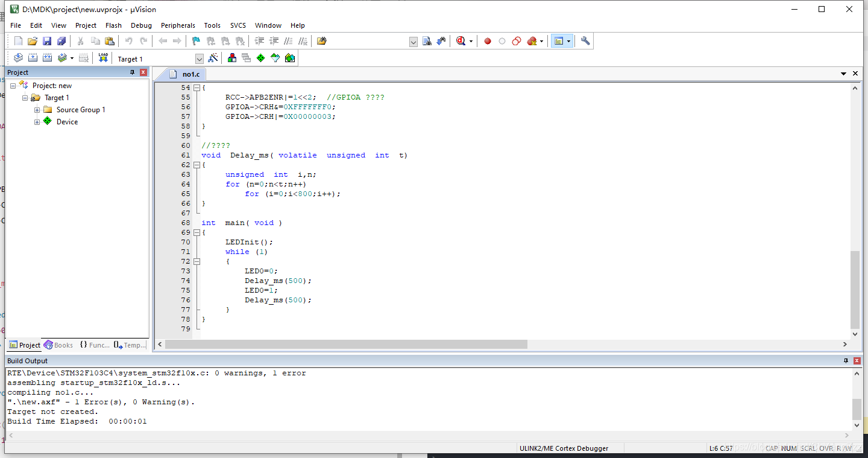Open the Pack Installer icon
The width and height of the screenshot is (868, 458).
click(x=290, y=58)
